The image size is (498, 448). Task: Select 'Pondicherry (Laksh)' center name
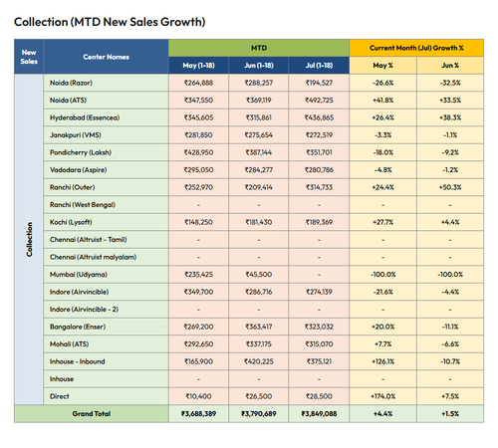point(81,152)
